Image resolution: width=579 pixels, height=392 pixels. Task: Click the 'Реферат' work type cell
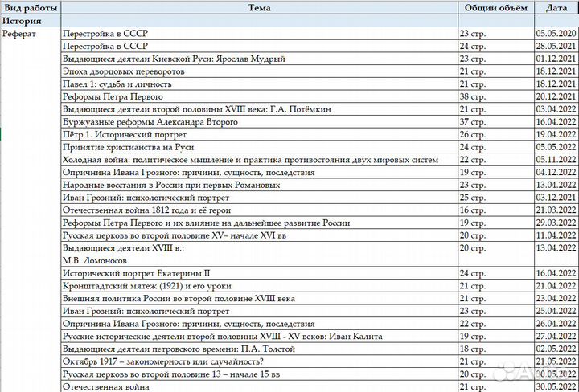pos(31,34)
